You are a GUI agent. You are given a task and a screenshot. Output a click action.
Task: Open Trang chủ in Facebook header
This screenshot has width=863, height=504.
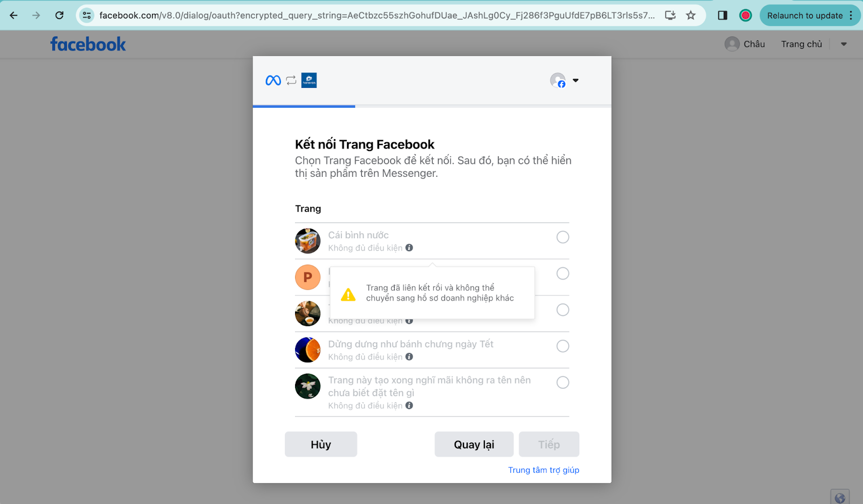[x=802, y=44]
